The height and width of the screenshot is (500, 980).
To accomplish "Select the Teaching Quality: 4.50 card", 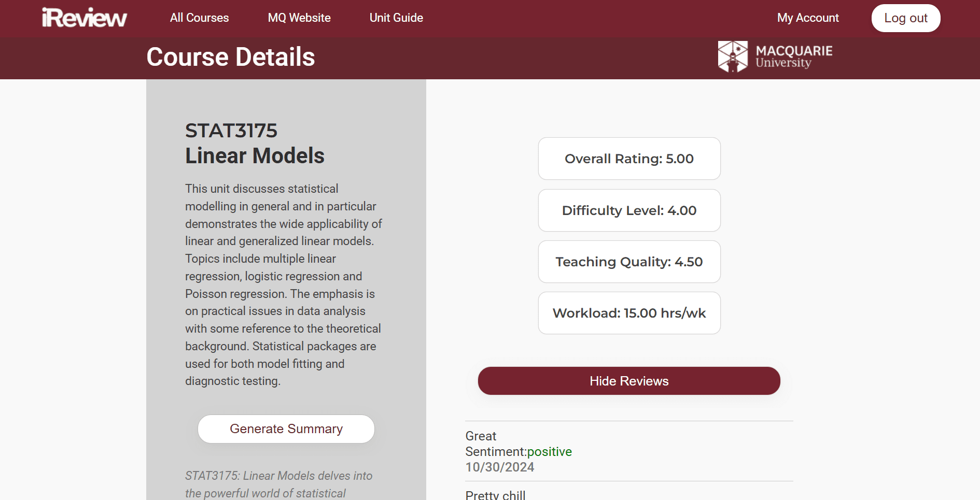I will coord(629,262).
